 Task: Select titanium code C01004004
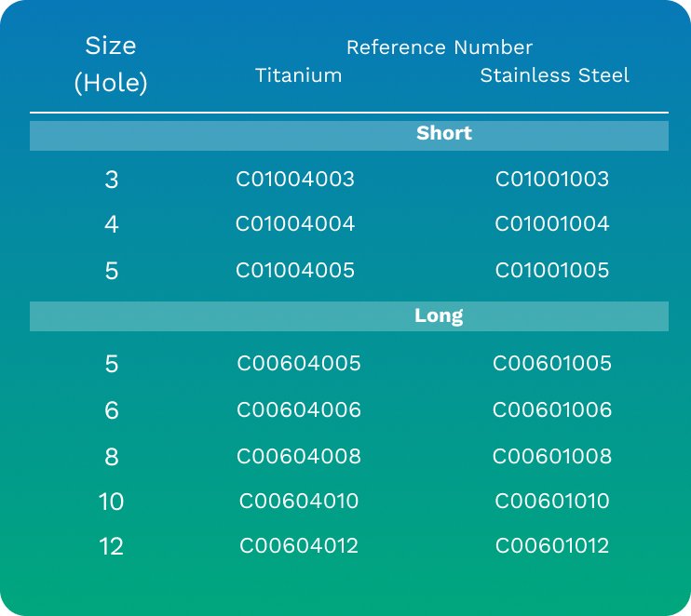(295, 223)
